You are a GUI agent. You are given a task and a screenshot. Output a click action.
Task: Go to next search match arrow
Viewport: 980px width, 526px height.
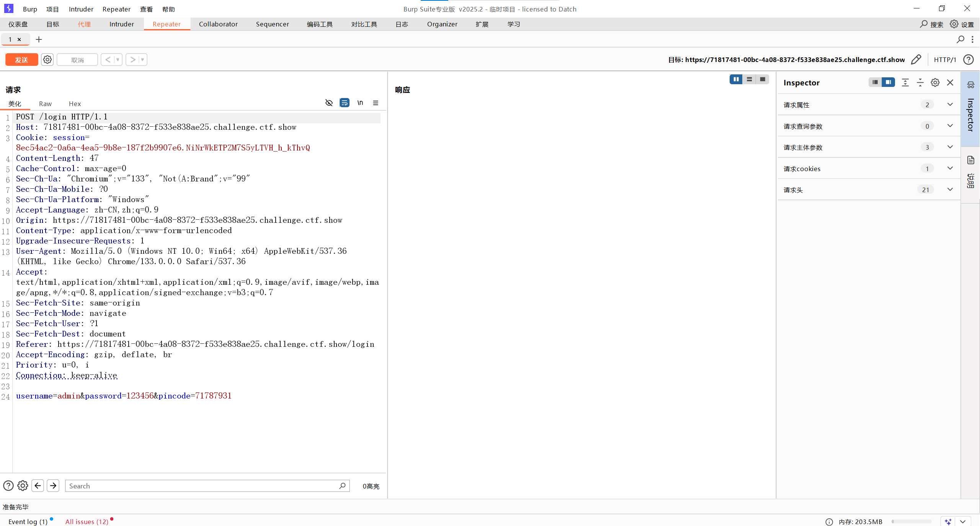pos(53,485)
